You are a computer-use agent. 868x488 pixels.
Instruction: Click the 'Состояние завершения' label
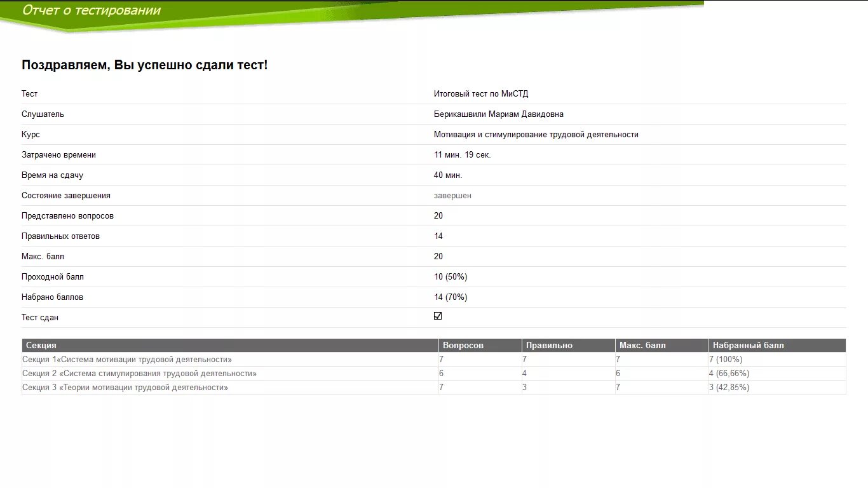click(x=66, y=196)
